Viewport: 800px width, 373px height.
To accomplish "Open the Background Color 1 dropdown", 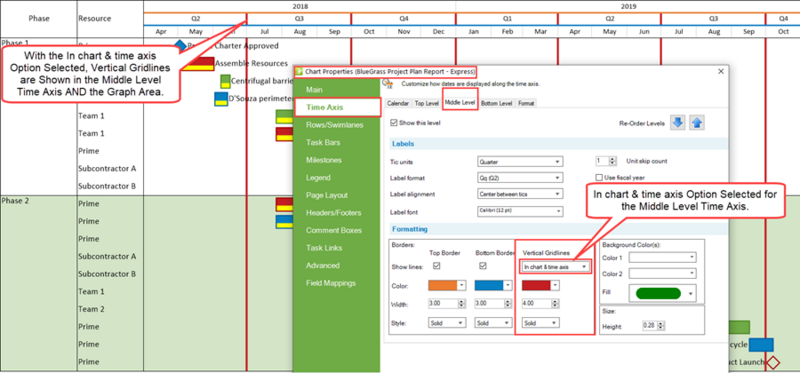I will tap(662, 258).
